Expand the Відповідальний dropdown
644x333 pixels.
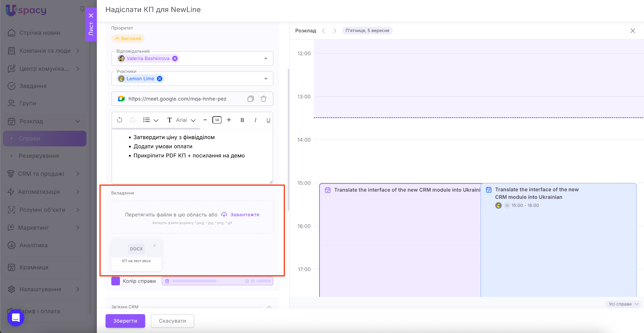point(266,59)
